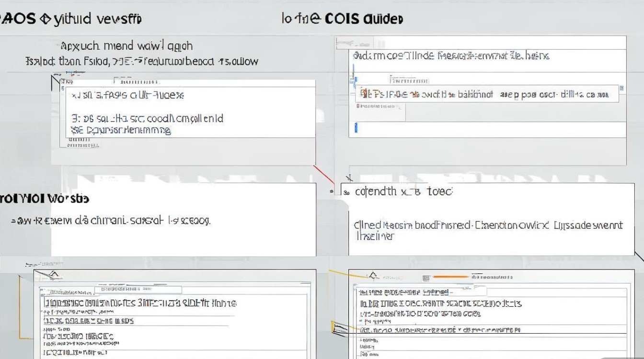Click the underlined second entry in lower-left list

pyautogui.click(x=89, y=321)
